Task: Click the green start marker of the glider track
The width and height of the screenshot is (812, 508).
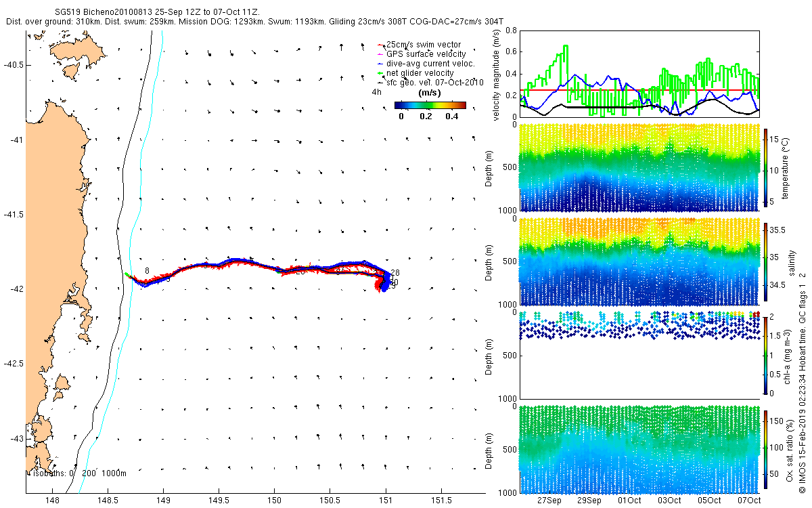Action: (127, 274)
